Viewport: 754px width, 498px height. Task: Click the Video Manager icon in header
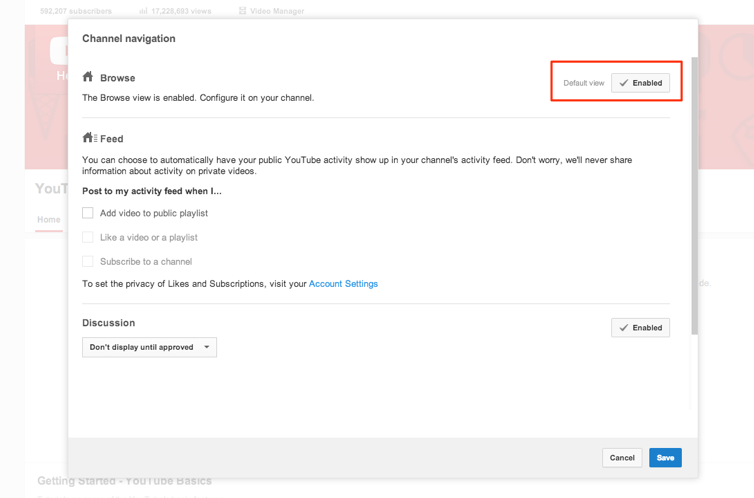coord(242,11)
